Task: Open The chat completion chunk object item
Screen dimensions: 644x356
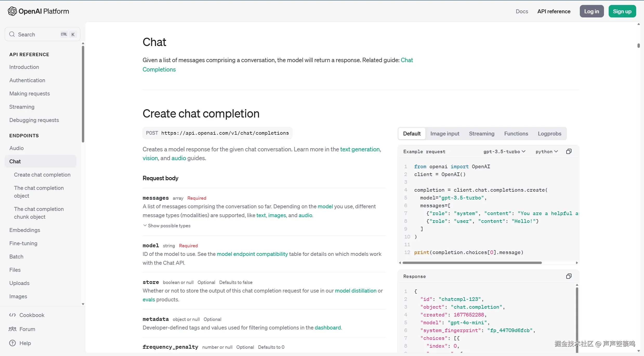Action: pyautogui.click(x=39, y=213)
